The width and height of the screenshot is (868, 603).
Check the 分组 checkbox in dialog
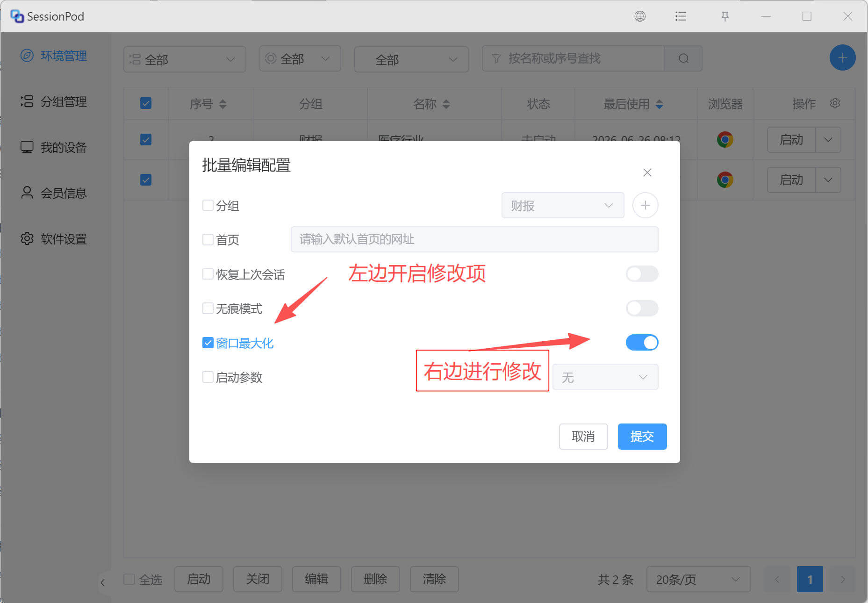point(208,205)
